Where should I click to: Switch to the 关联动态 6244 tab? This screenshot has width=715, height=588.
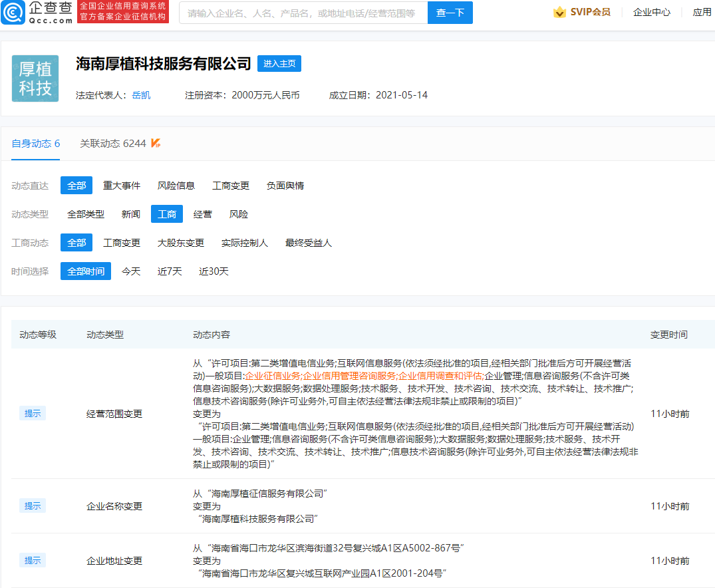[x=113, y=144]
